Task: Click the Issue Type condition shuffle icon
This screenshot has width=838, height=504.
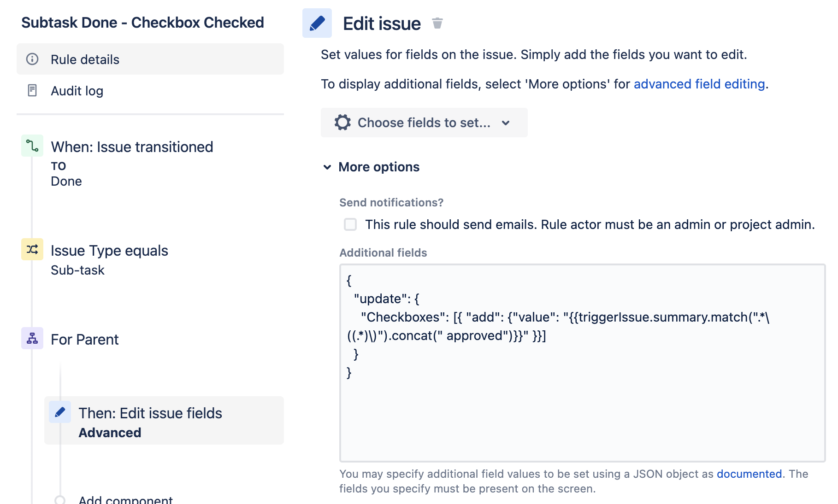Action: [x=32, y=250]
